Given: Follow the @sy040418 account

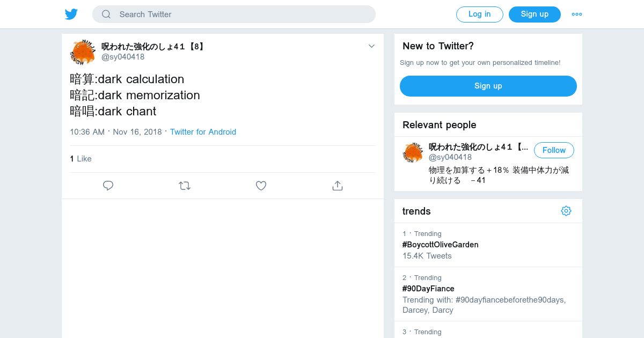Looking at the screenshot, I should click(554, 150).
